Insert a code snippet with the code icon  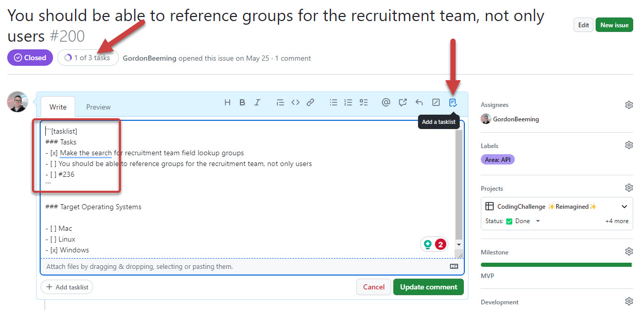[295, 102]
